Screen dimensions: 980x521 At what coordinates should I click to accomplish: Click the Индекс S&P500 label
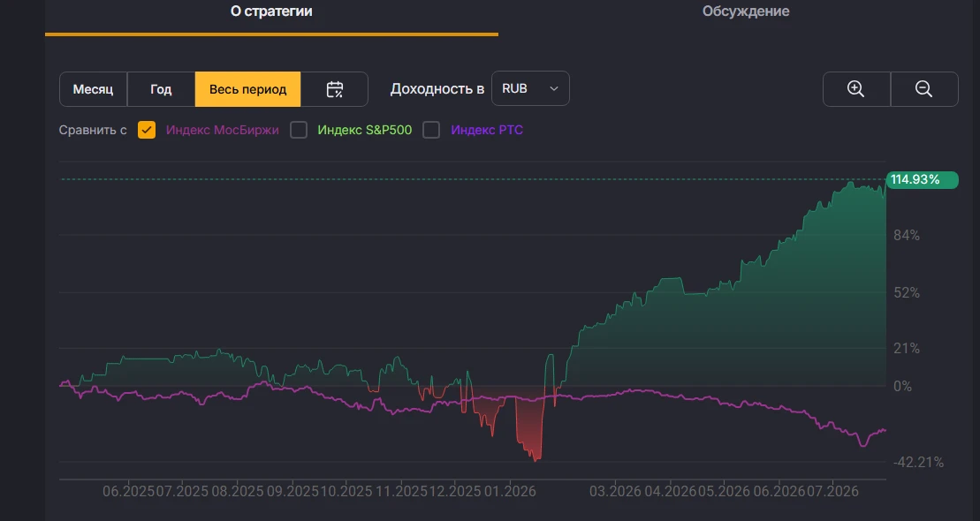364,130
